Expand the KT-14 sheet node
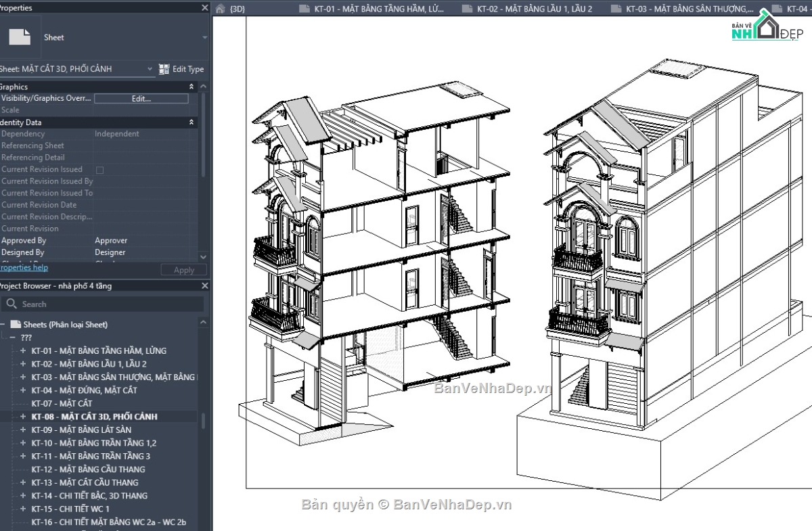Viewport: 812px width, 531px height. coord(23,496)
